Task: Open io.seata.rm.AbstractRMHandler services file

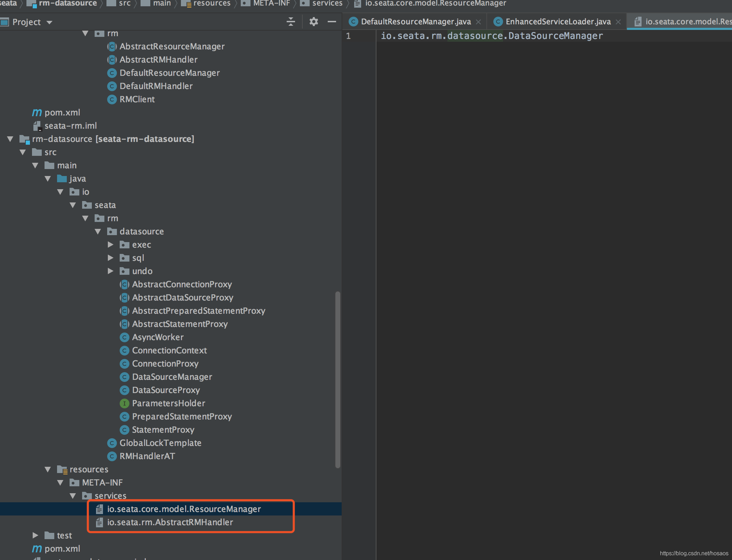Action: 170,522
